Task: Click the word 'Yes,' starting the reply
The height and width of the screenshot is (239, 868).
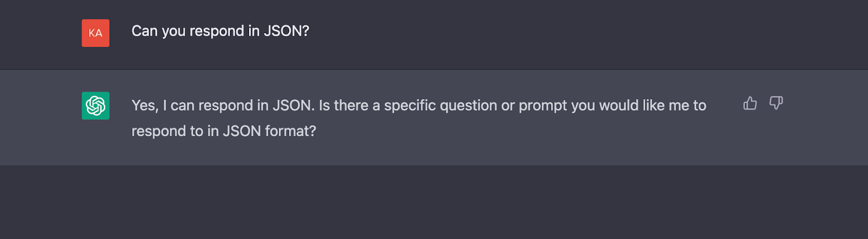Action: coord(145,106)
